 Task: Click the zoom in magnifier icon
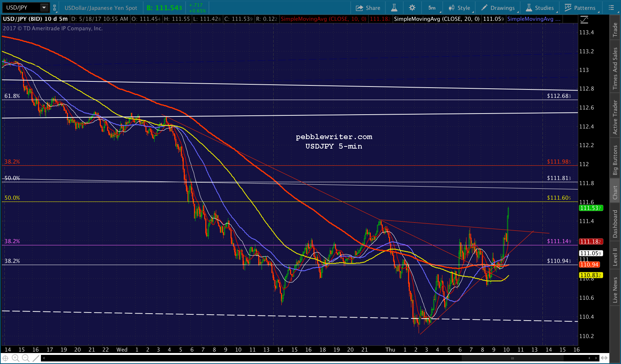point(15,359)
